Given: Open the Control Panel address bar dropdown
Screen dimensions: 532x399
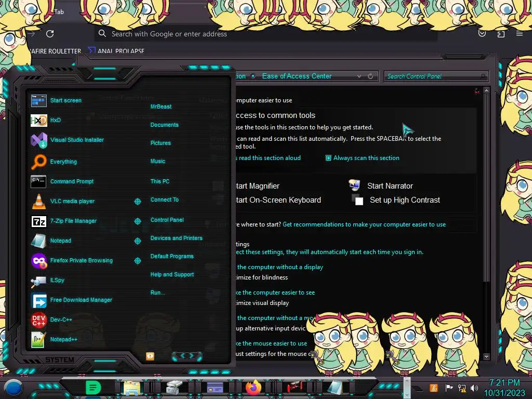Looking at the screenshot, I should (360, 77).
